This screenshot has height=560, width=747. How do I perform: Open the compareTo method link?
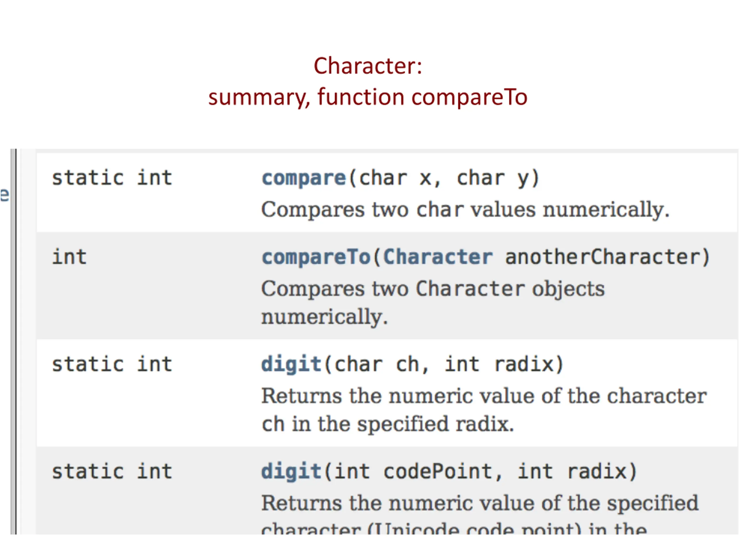click(x=316, y=257)
